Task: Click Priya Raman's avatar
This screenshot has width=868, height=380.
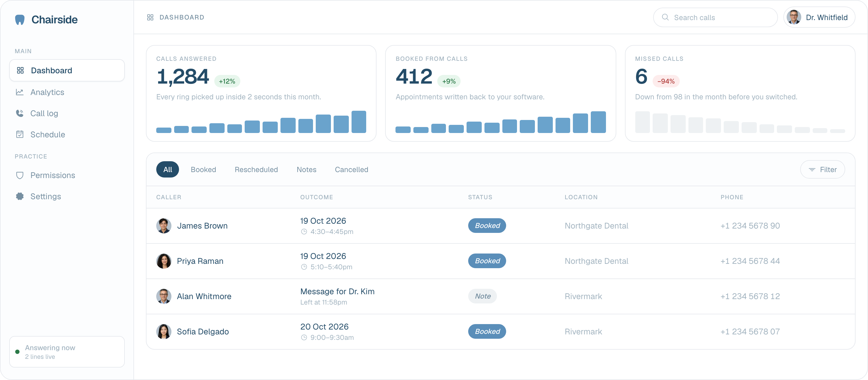Action: click(164, 261)
